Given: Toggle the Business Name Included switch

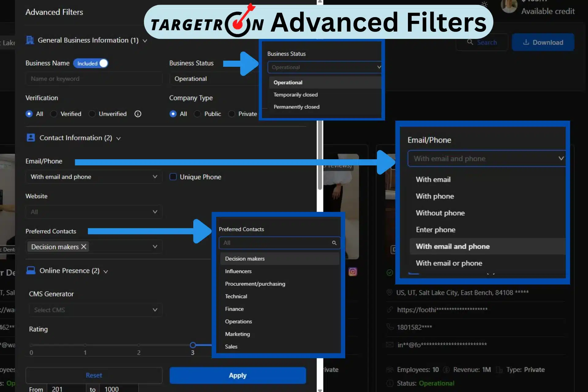Looking at the screenshot, I should [91, 63].
